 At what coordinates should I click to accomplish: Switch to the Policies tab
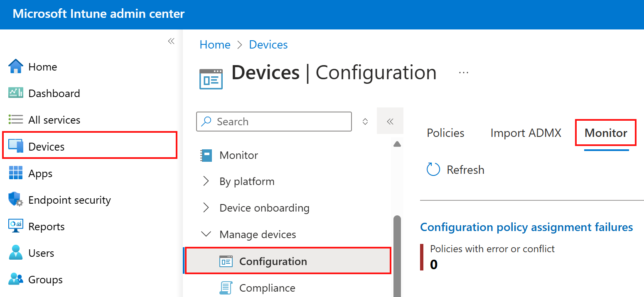[x=445, y=133]
